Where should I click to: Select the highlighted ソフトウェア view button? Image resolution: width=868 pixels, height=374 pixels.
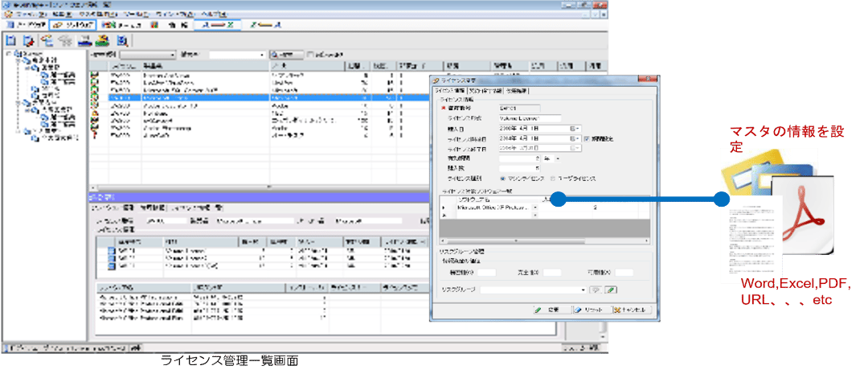74,25
